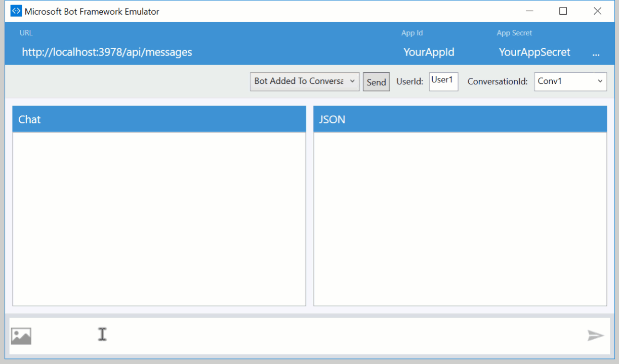
Task: Click the App Id label
Action: tap(412, 33)
